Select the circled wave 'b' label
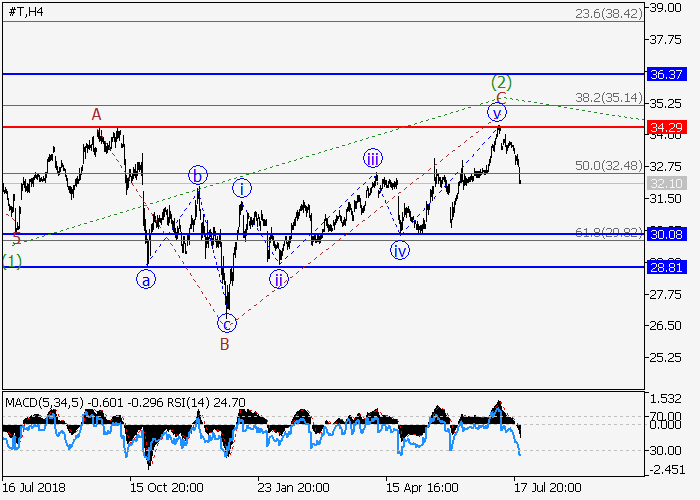700x500 pixels. [198, 177]
